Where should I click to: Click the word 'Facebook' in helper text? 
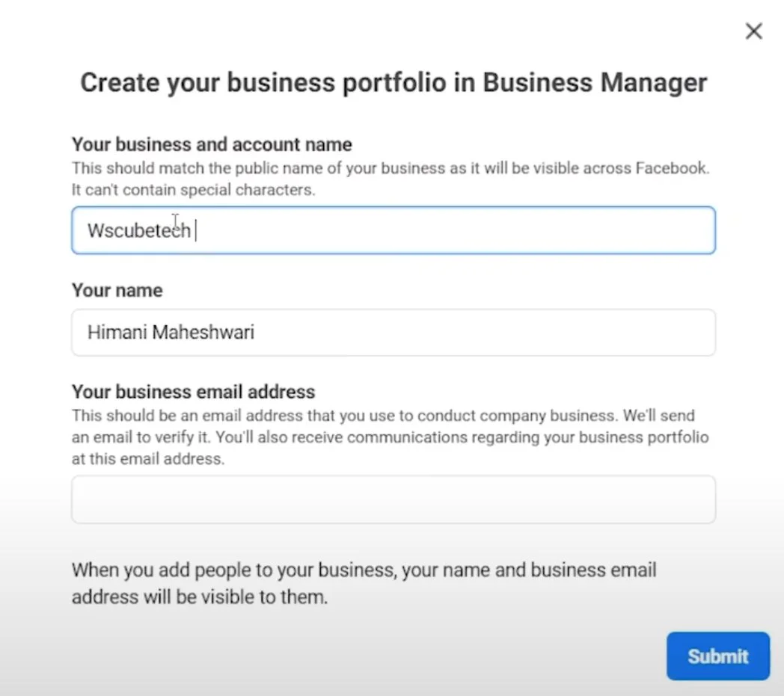(x=670, y=168)
